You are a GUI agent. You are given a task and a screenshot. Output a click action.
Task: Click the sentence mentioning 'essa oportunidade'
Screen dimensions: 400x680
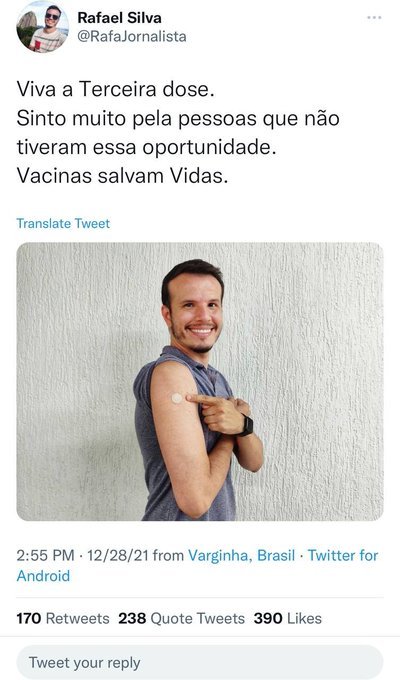[x=178, y=133]
